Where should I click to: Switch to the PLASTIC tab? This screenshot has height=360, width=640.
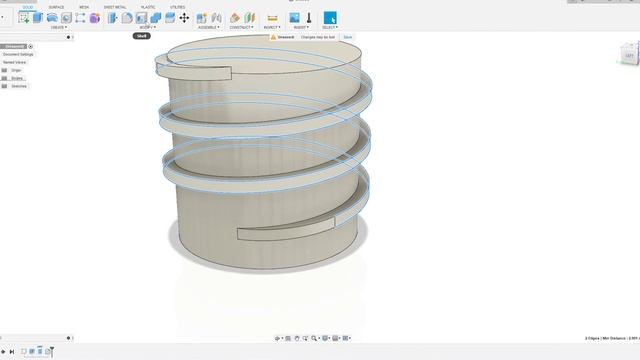[148, 7]
